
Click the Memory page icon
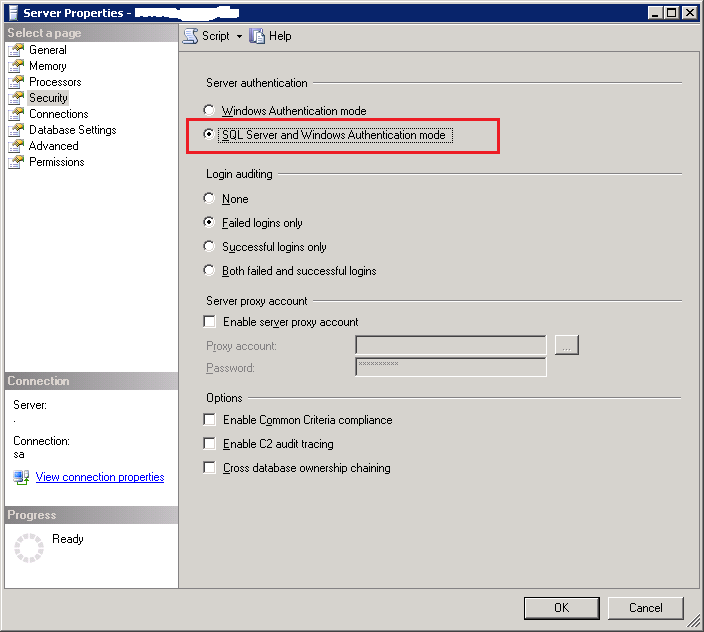click(x=16, y=66)
